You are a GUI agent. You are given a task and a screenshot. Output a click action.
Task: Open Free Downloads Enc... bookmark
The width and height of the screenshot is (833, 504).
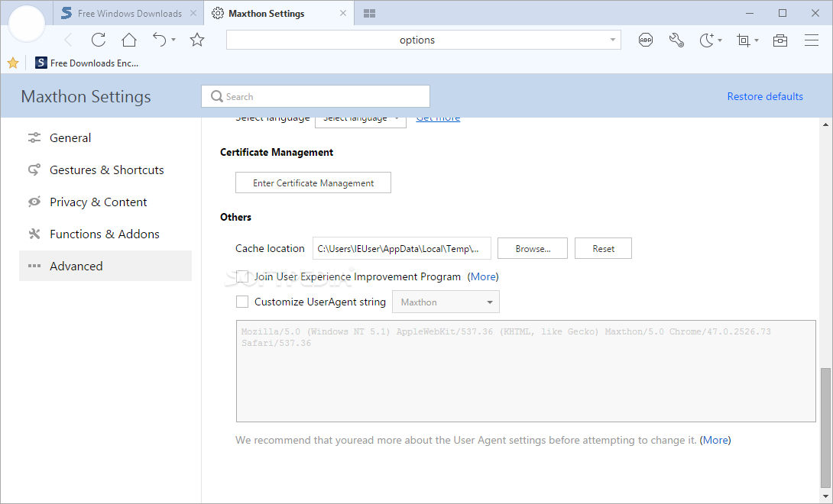coord(86,63)
